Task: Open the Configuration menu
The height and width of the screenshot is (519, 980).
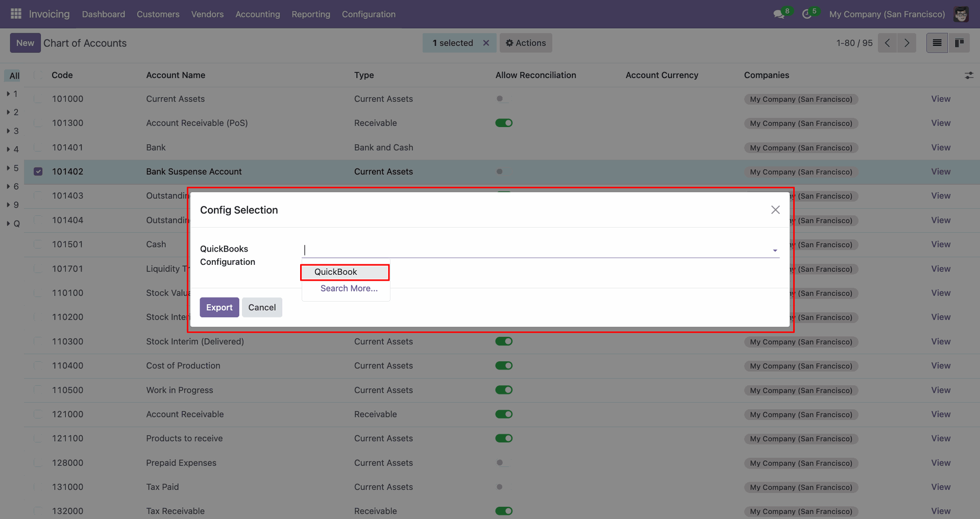Action: (369, 14)
